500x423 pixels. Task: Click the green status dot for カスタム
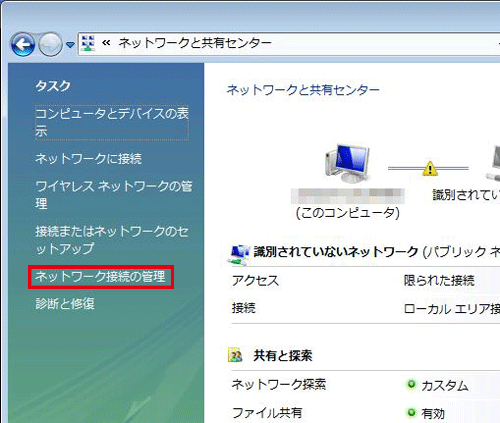click(x=411, y=384)
